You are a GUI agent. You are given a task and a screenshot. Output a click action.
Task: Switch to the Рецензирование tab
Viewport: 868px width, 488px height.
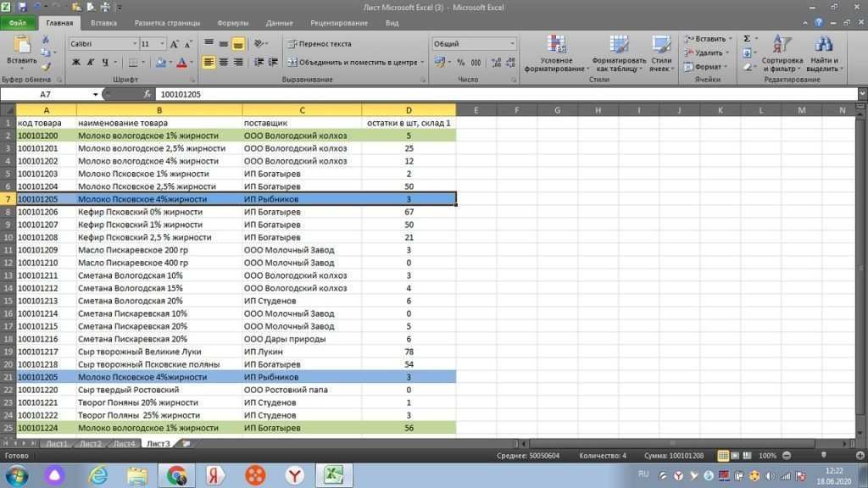tap(339, 23)
